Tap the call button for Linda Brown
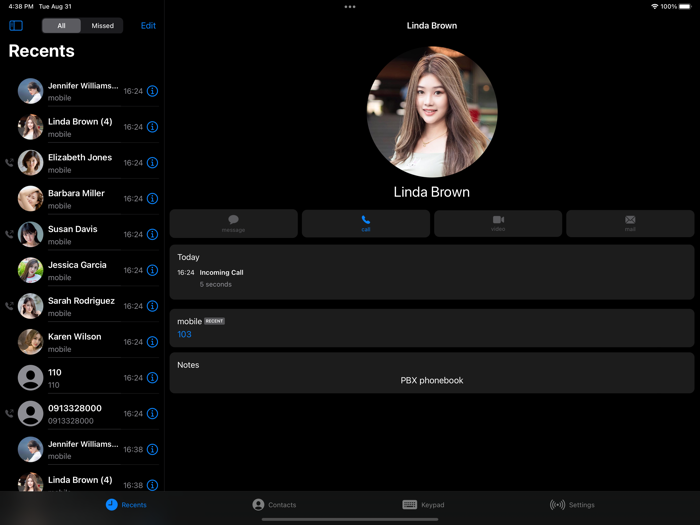 [366, 223]
